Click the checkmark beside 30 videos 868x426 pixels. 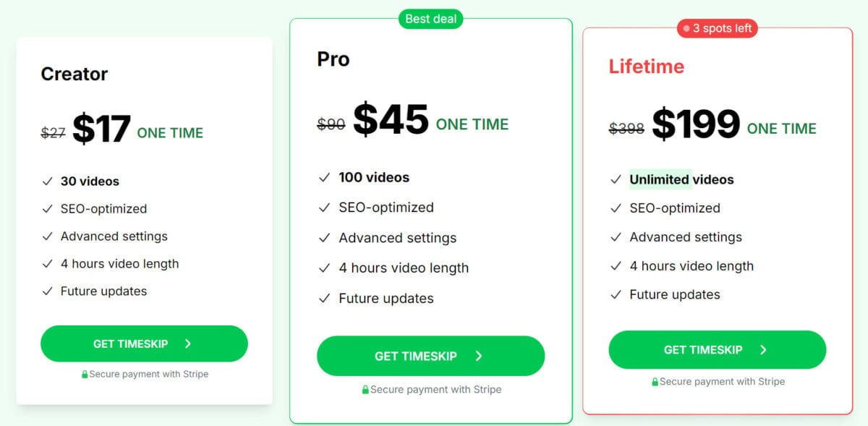47,182
